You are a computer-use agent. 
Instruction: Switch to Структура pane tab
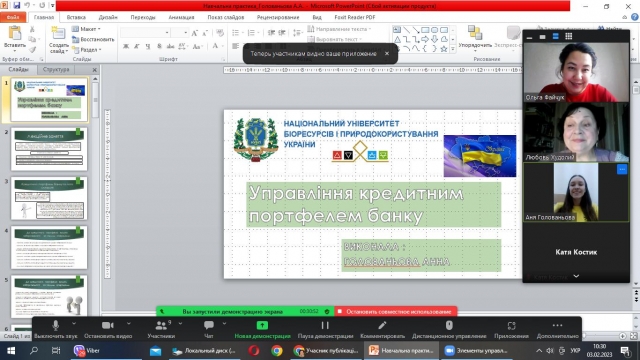point(56,69)
